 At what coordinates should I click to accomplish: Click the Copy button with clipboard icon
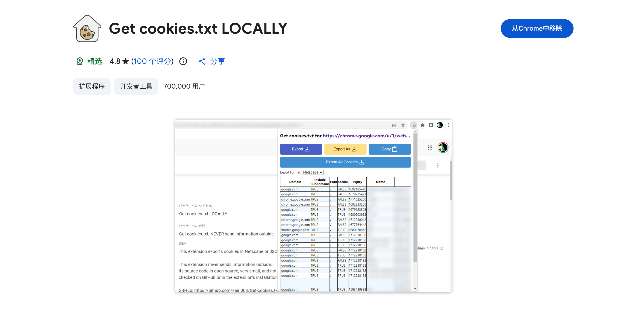click(389, 149)
